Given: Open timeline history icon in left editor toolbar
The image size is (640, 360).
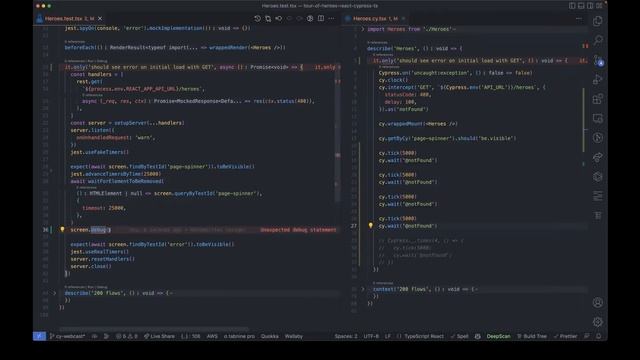Looking at the screenshot, I should (258, 18).
